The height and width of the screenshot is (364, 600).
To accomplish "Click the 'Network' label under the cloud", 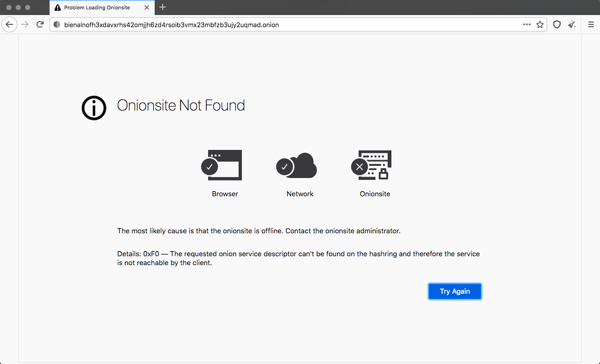I will click(x=300, y=194).
